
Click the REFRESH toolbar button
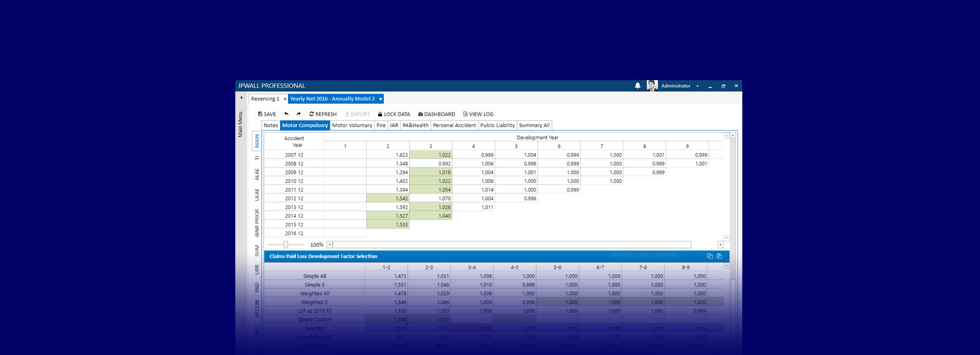(323, 114)
